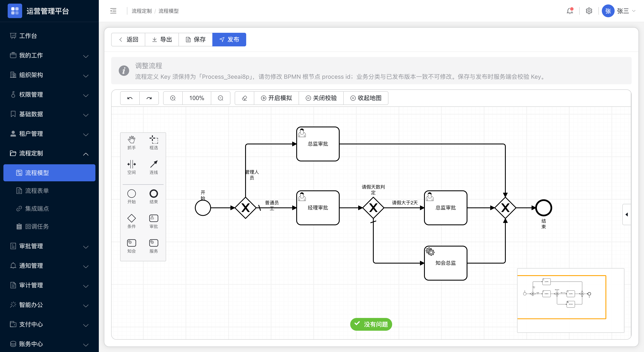This screenshot has width=644, height=352.
Task: Expand 组织架构 menu
Action: (x=49, y=75)
